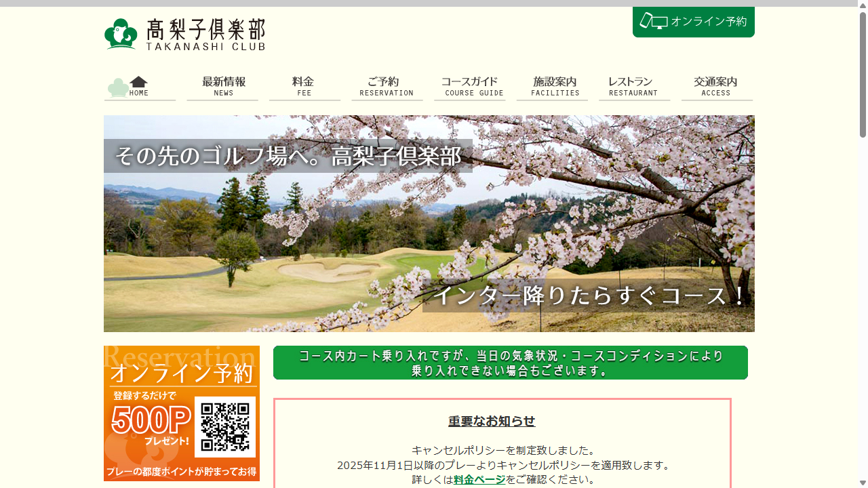Follow the 料金ページ link in the notice
Screen dimensions: 868x488
(x=479, y=480)
